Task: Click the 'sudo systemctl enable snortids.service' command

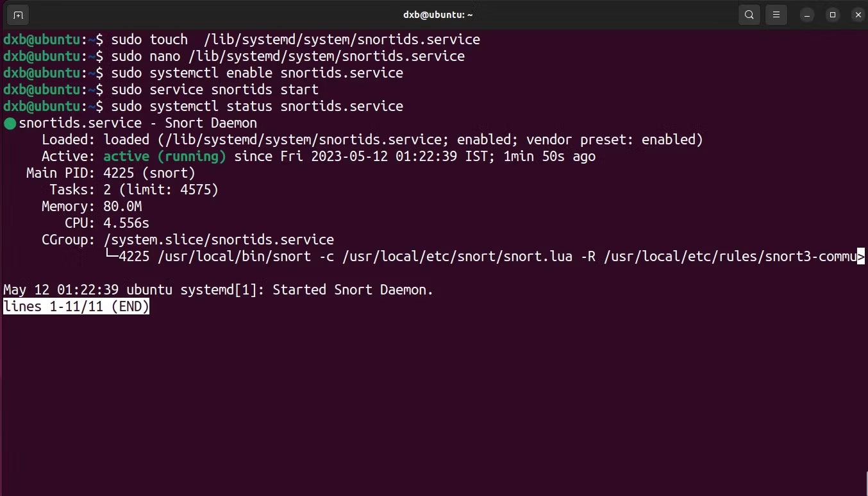Action: coord(257,73)
